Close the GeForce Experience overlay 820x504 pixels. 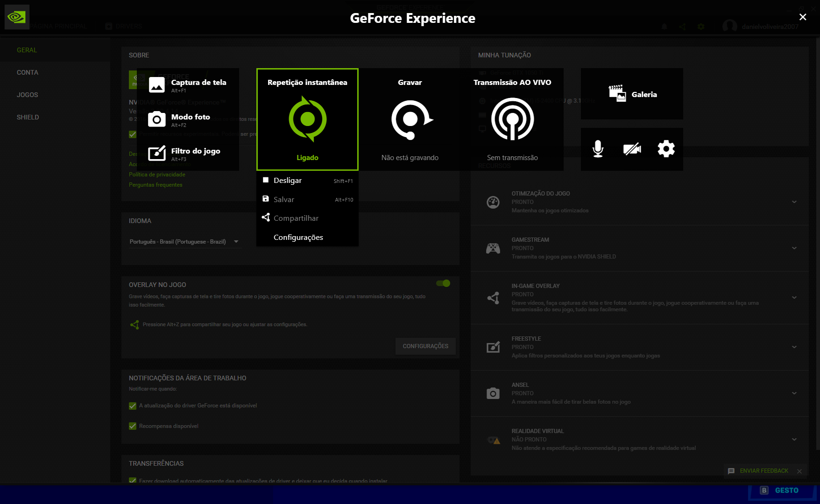[x=803, y=17]
